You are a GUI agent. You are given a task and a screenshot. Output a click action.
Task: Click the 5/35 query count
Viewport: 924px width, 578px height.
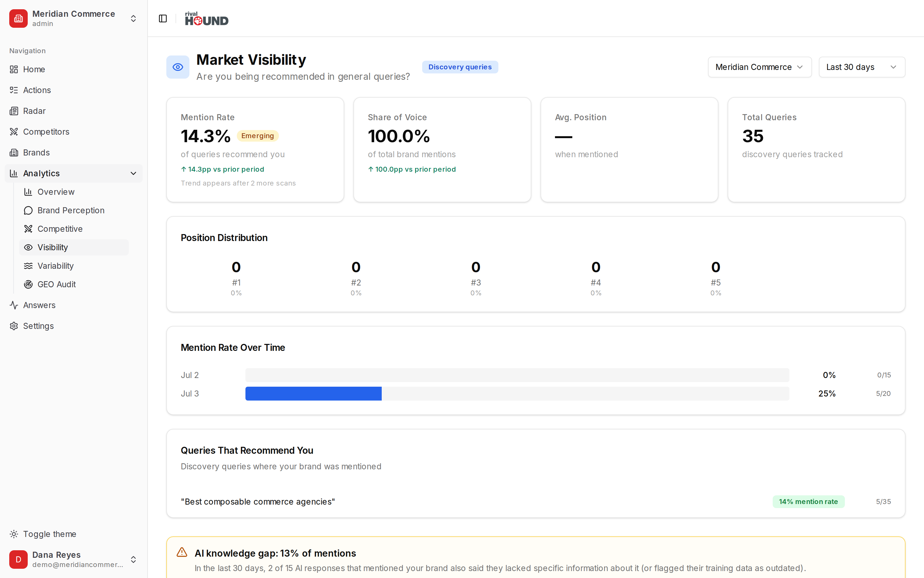883,501
